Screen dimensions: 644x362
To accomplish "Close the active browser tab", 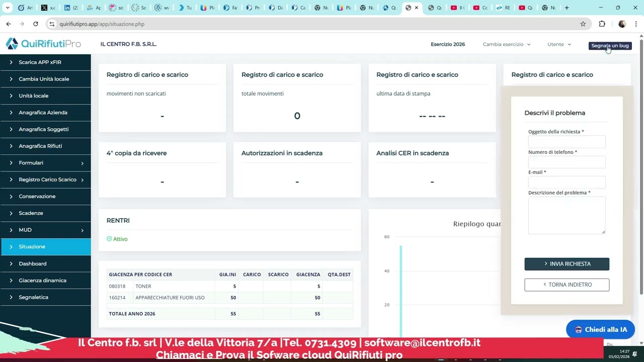I will click(416, 8).
